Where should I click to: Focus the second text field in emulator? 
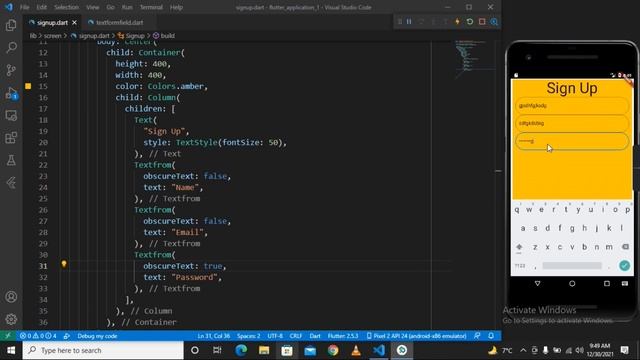[572, 123]
